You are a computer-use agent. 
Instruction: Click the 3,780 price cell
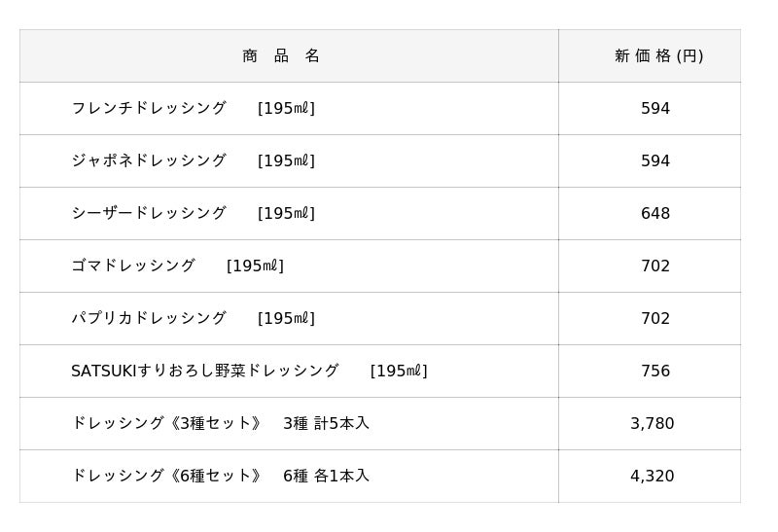tap(652, 424)
